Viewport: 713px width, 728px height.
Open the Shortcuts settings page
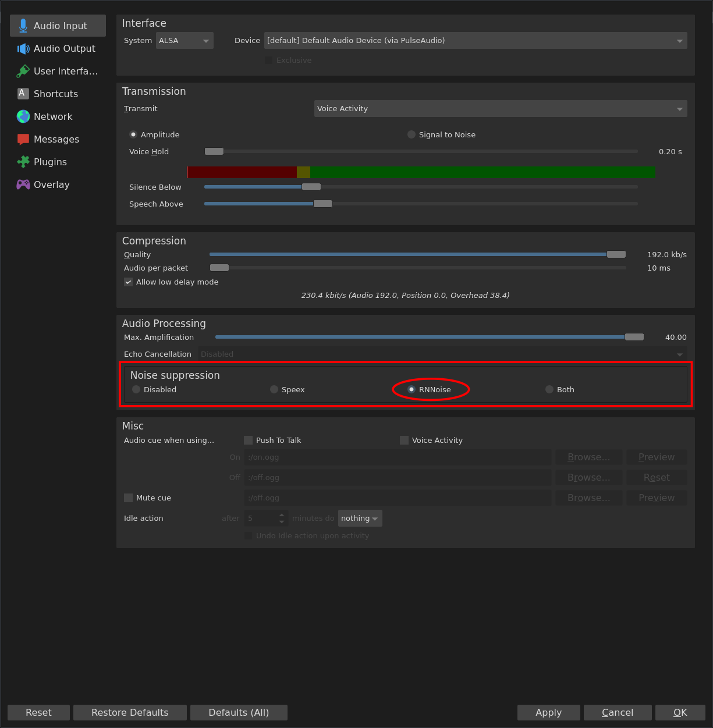pos(56,94)
